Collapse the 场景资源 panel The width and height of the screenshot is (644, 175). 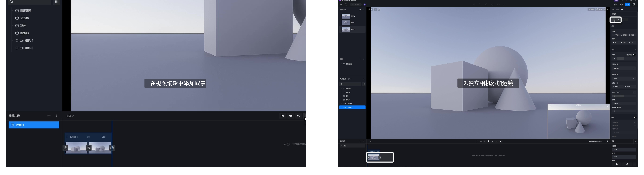click(x=364, y=79)
